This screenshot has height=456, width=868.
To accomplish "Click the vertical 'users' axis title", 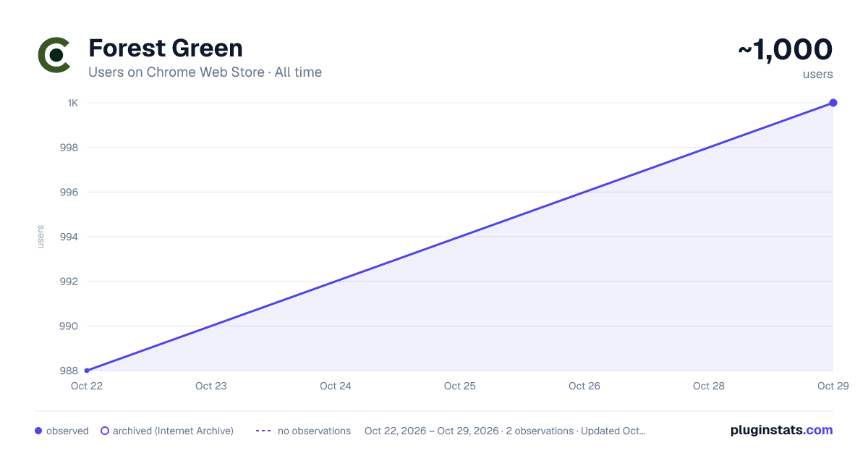I will tap(41, 237).
